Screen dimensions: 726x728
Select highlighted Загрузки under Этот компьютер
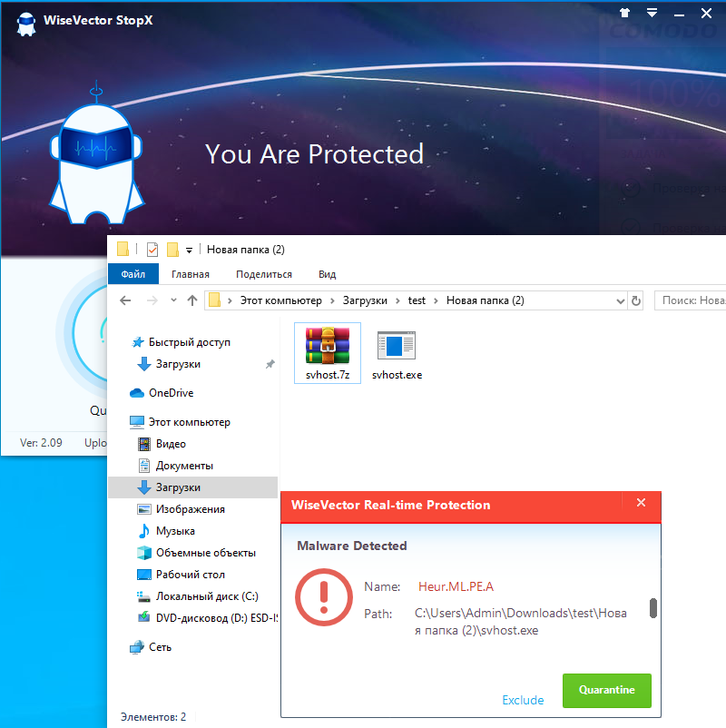(x=192, y=487)
